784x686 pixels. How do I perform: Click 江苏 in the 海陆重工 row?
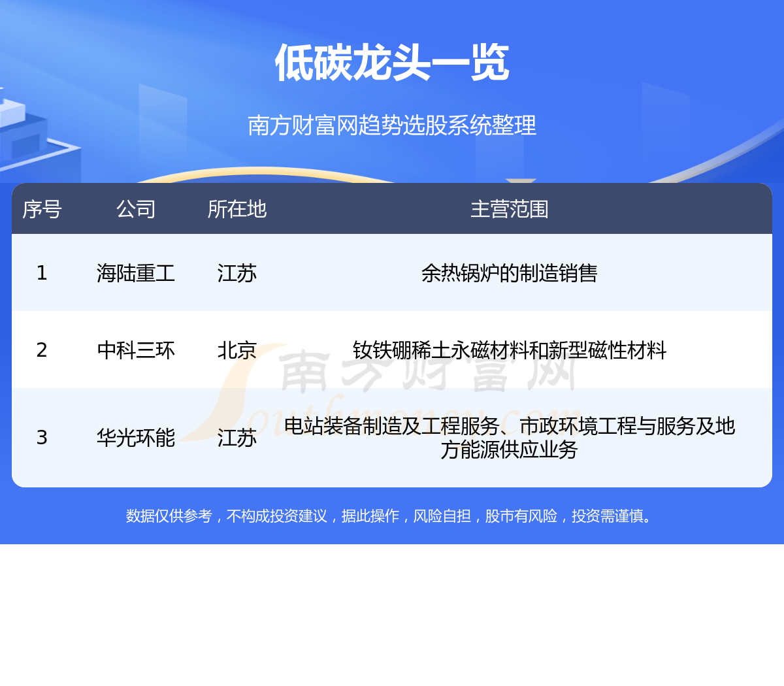point(237,272)
